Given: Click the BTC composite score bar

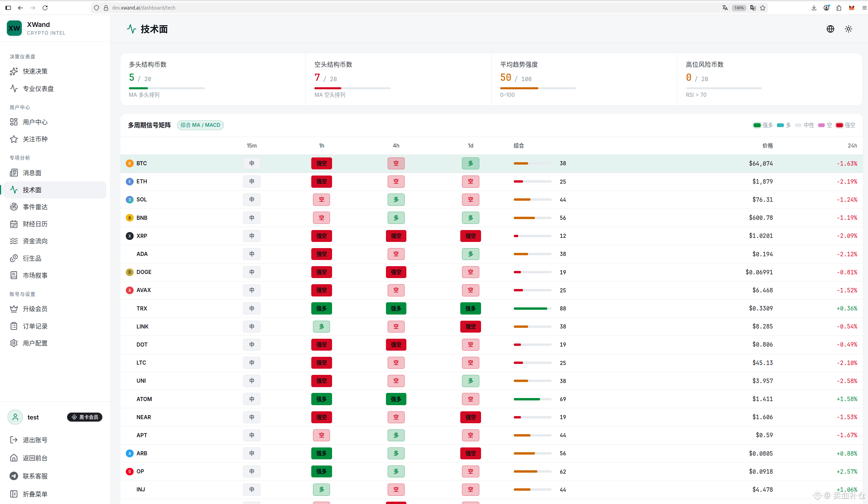Looking at the screenshot, I should coord(532,163).
